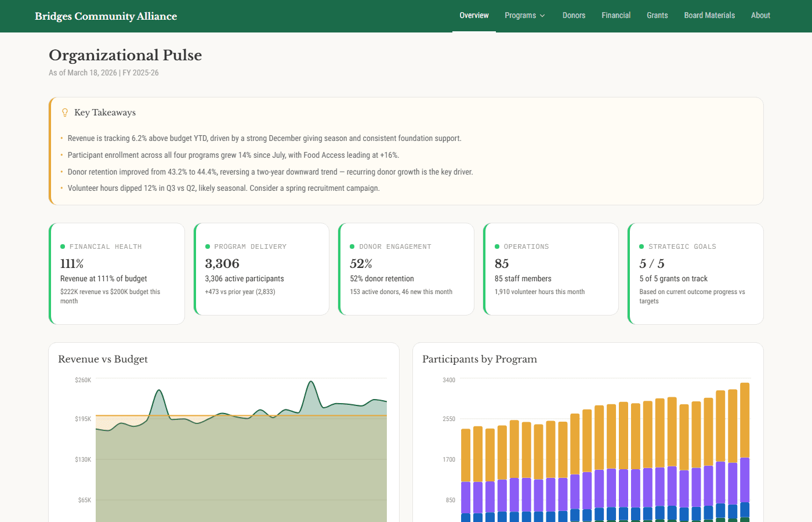Click the Bridges Community Alliance logo
Image resolution: width=812 pixels, height=522 pixels.
point(106,16)
